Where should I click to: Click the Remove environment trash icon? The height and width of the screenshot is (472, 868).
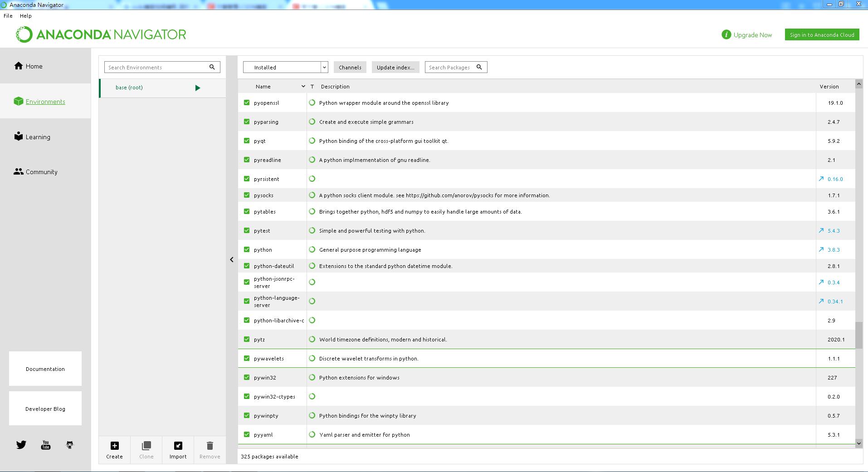pyautogui.click(x=210, y=446)
